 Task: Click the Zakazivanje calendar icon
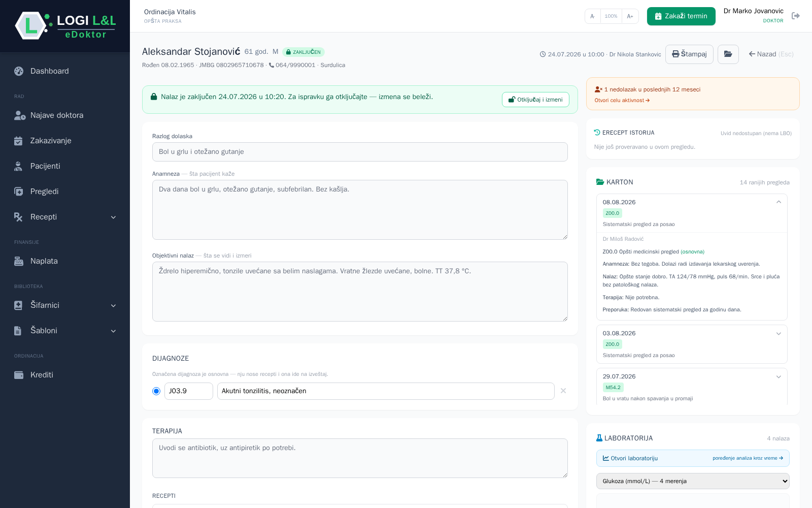(x=18, y=141)
